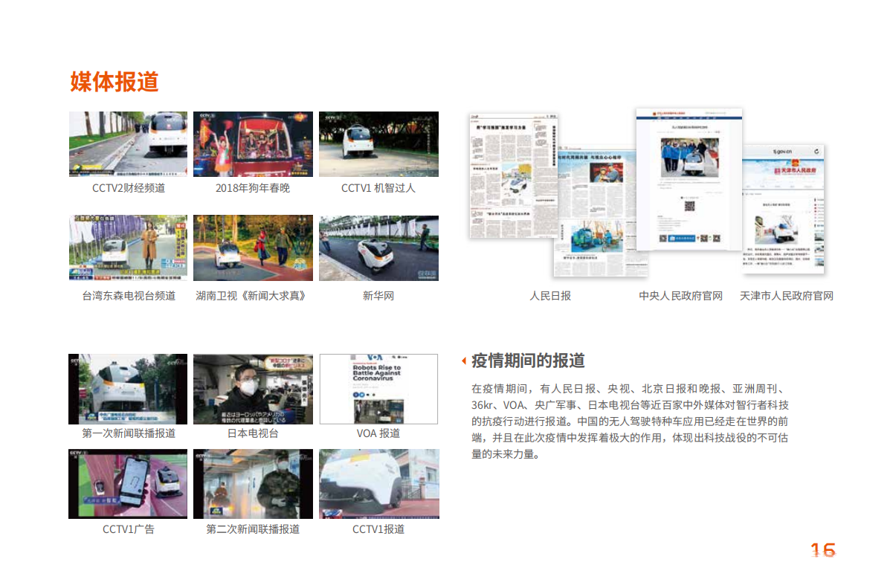Screen dimensions: 890x588
Task: Click the 中央人民政府官网 webpage screenshot
Action: point(689,178)
